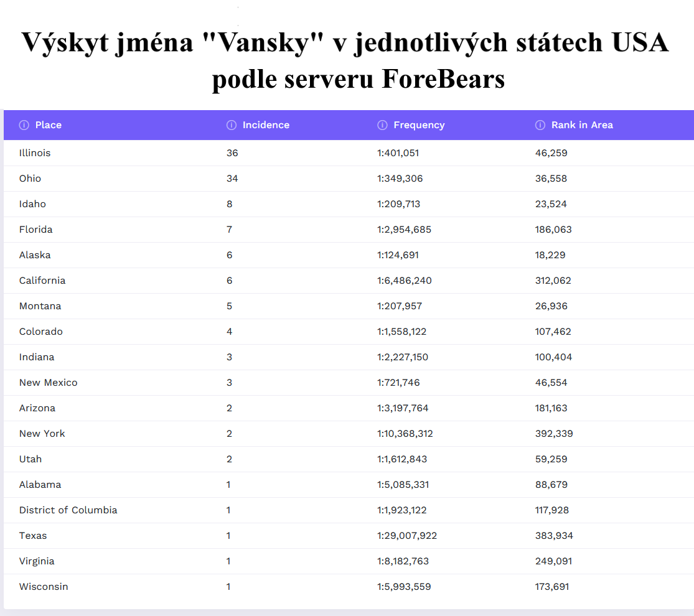Image resolution: width=694 pixels, height=616 pixels.
Task: Click Illinois incidence value 36
Action: (232, 153)
